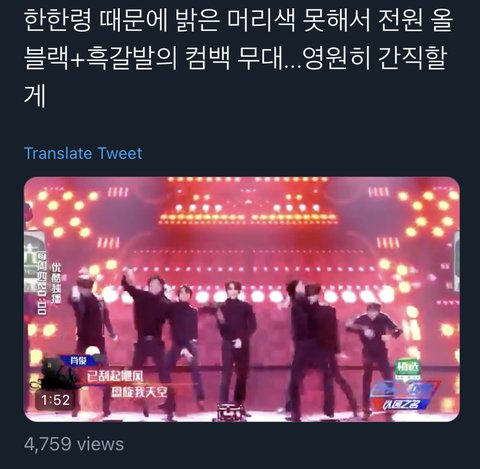Click the tweet's second line starting 블랙+흑갈발

235,58
